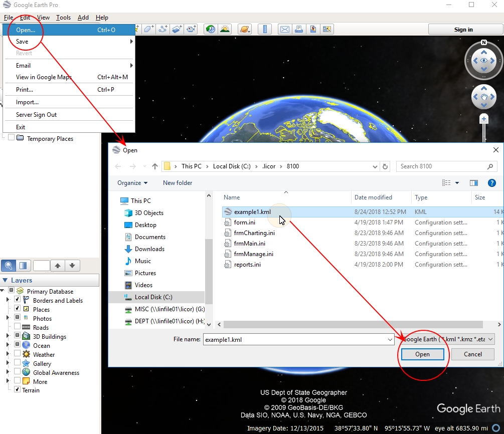Open the Ruler measurement tool
This screenshot has width=504, height=434.
(x=264, y=29)
